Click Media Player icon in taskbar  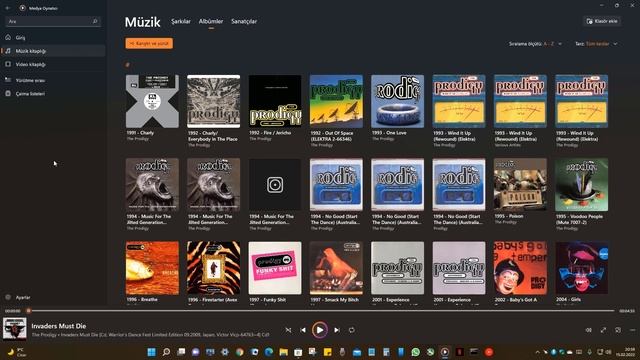tap(445, 352)
